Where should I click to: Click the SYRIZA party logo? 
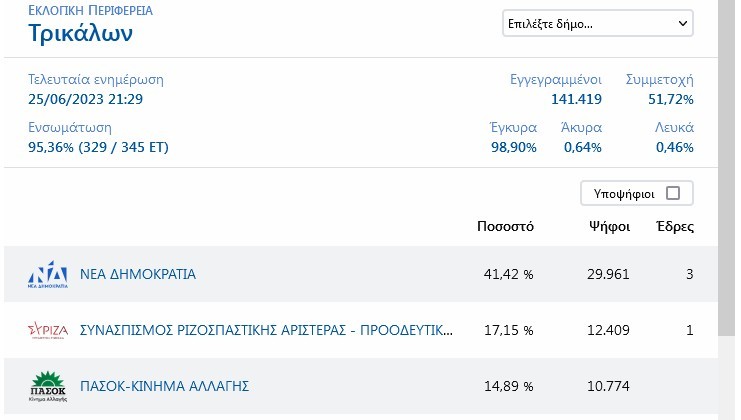pyautogui.click(x=48, y=330)
